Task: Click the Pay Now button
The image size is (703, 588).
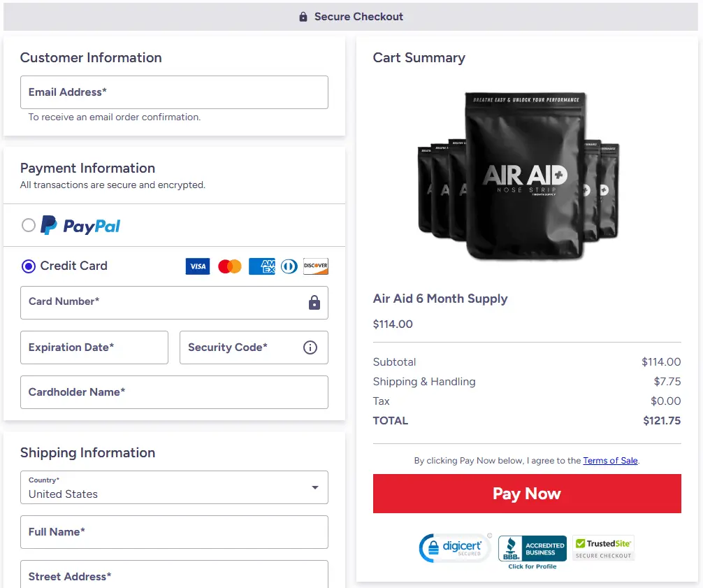Action: coord(527,494)
